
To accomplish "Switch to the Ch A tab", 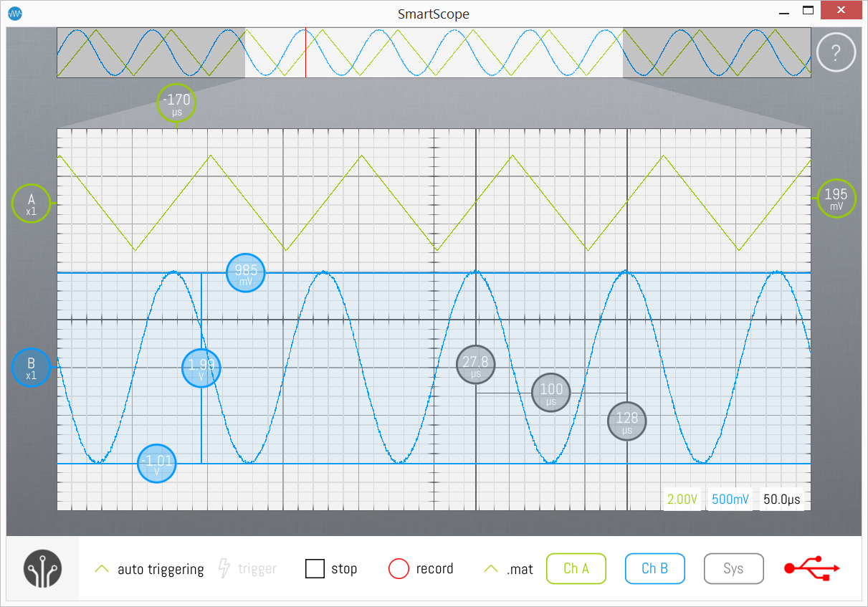I will point(576,569).
